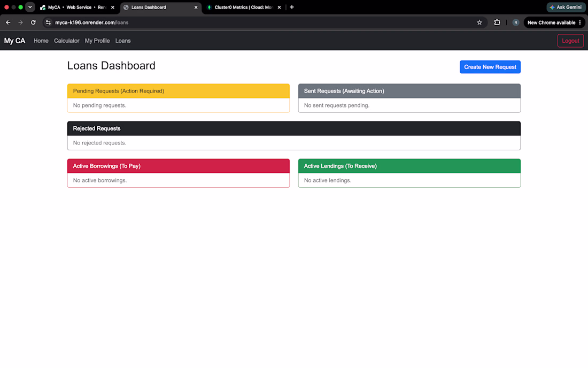Close the Loans Dashboard tab
The image size is (588, 368).
pos(196,7)
